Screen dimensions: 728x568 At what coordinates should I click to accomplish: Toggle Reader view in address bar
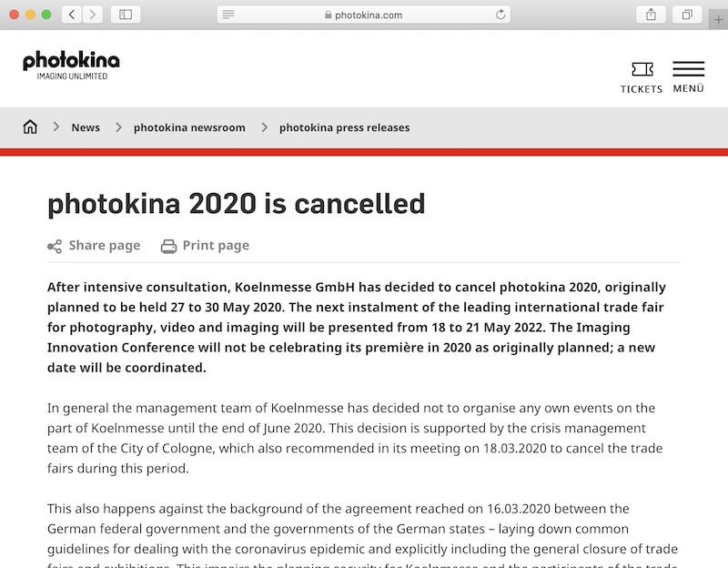(228, 15)
